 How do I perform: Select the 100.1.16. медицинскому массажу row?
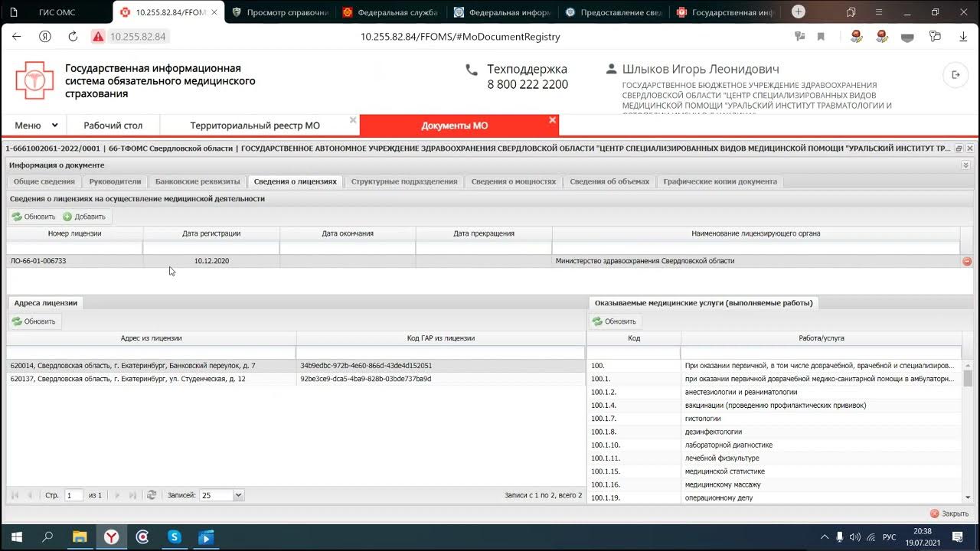[x=774, y=484]
